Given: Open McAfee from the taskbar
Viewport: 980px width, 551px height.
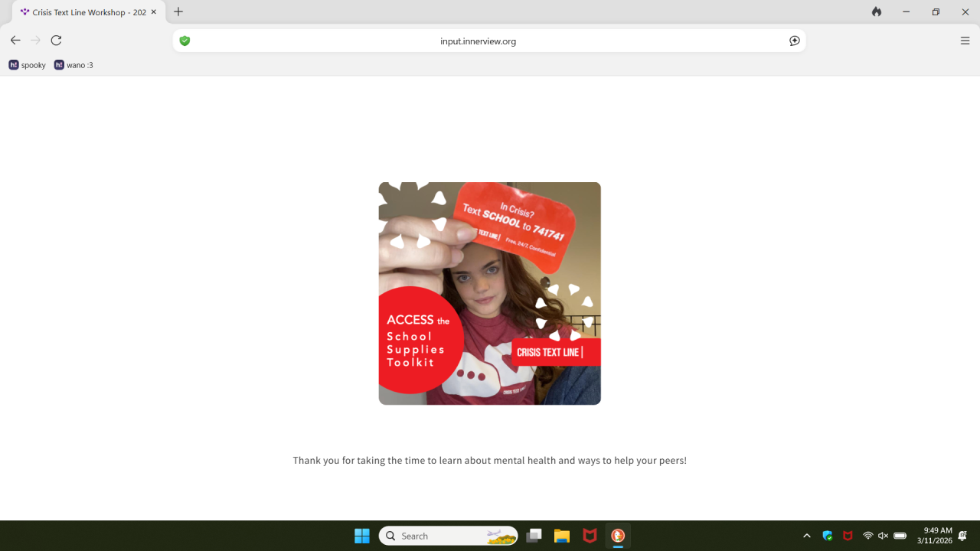Looking at the screenshot, I should click(x=590, y=536).
